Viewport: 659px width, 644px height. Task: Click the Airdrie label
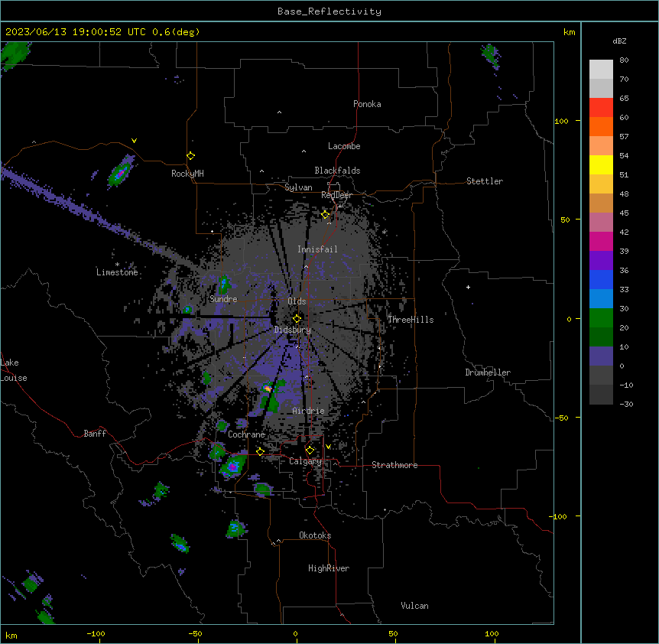tap(308, 411)
